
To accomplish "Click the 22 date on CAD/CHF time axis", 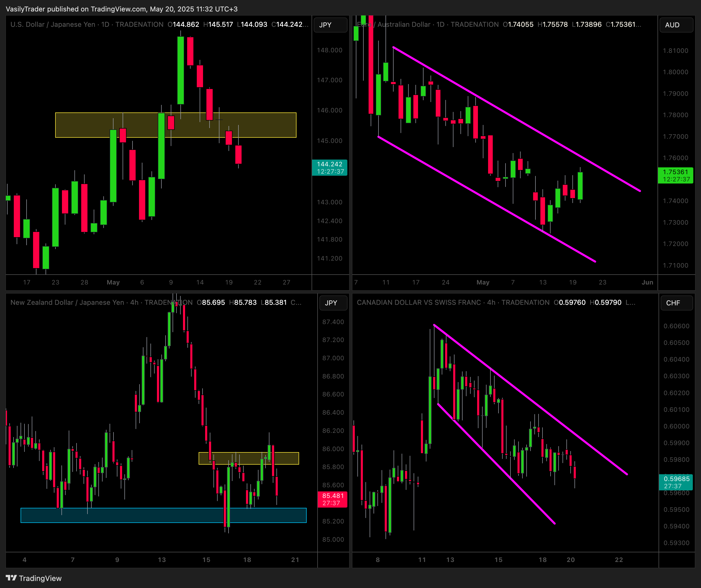I will pos(619,560).
